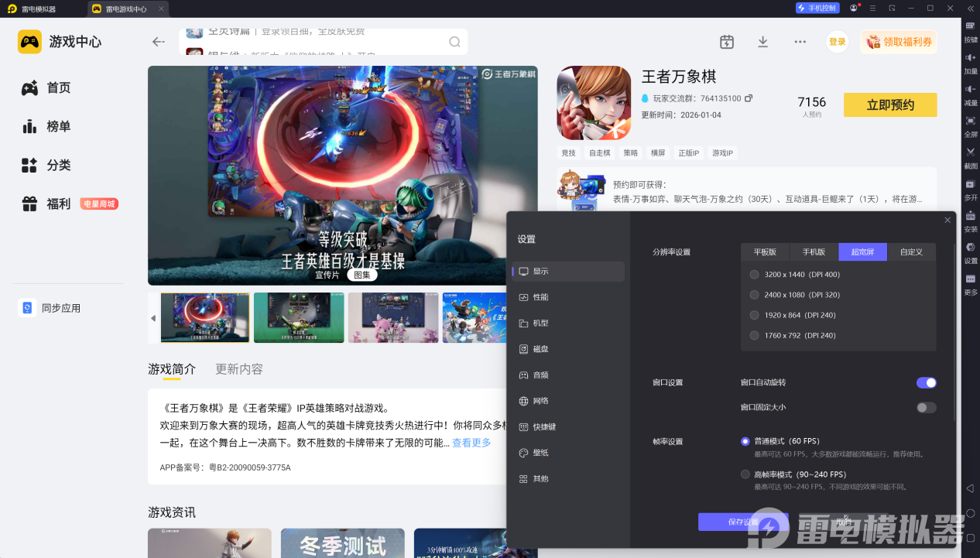Click the calendar check-in icon

(x=726, y=42)
